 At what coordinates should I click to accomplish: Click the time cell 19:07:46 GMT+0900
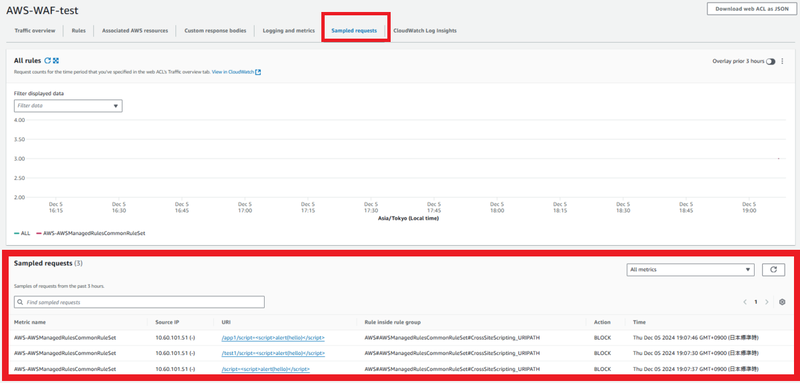pos(695,338)
